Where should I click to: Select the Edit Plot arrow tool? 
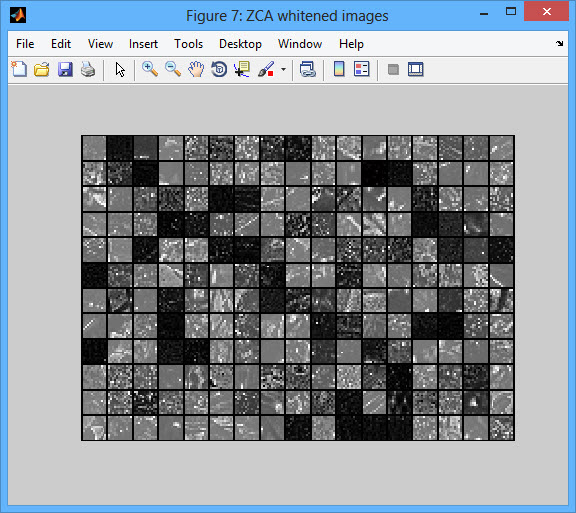pos(120,69)
